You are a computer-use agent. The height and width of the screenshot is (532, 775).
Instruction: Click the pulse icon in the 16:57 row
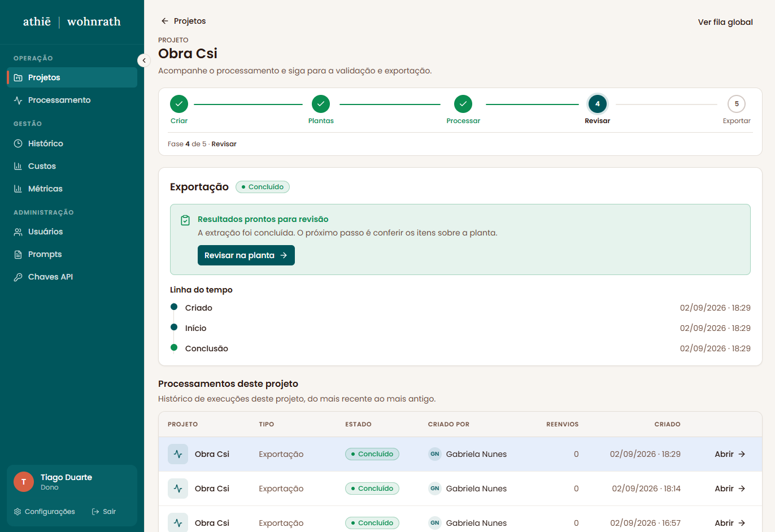click(x=178, y=522)
